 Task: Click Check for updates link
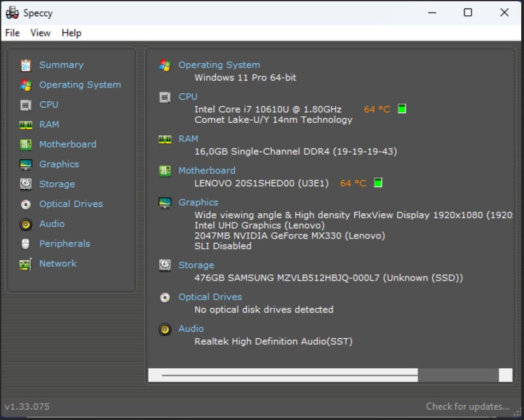[467, 406]
